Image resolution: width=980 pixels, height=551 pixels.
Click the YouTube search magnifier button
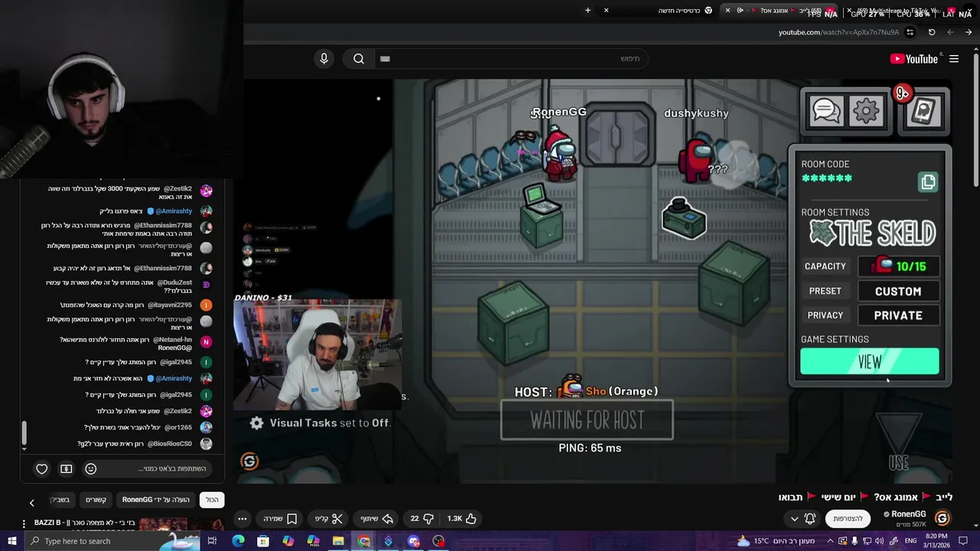click(x=358, y=59)
